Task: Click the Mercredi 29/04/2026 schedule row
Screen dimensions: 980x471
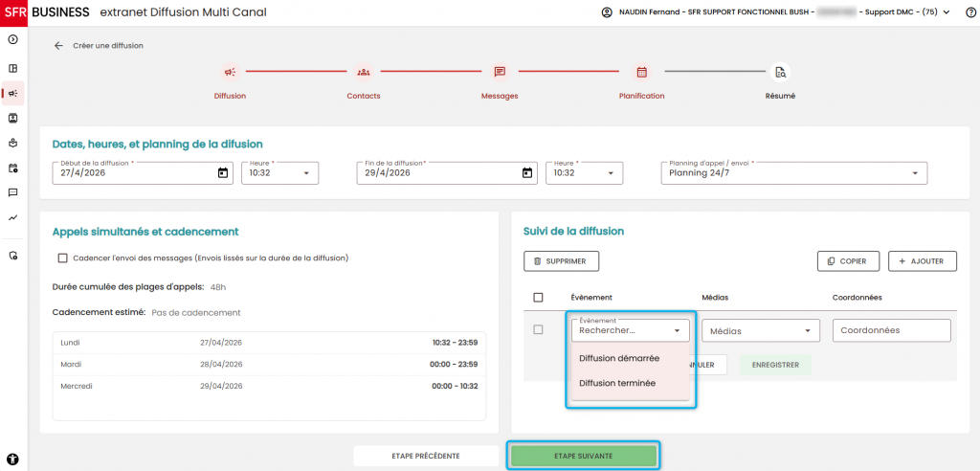Action: click(x=269, y=386)
